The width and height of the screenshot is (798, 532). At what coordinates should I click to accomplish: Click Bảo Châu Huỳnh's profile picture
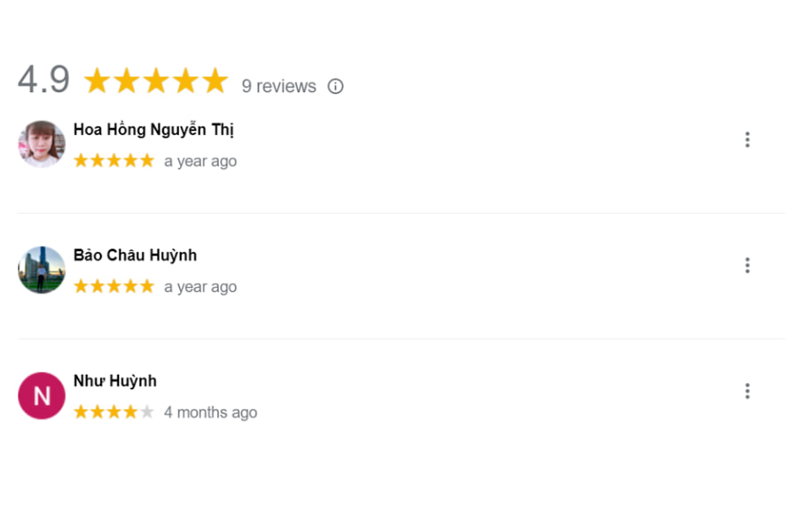tap(42, 270)
